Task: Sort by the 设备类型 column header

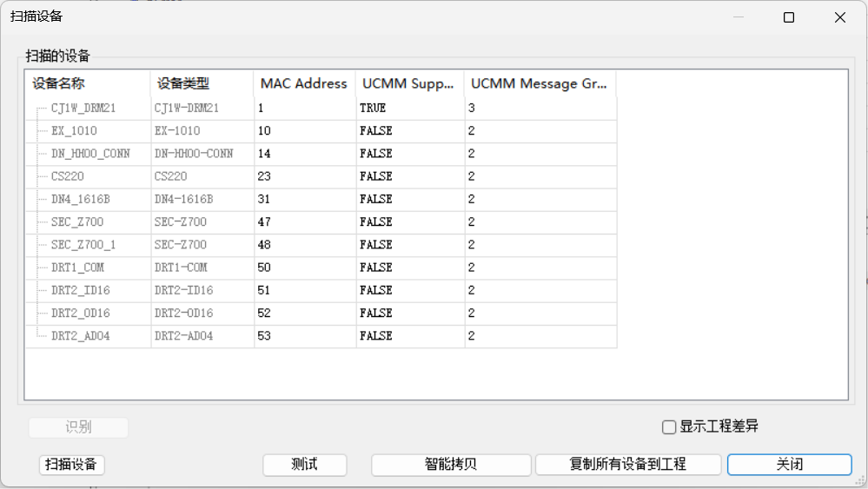Action: (x=202, y=83)
